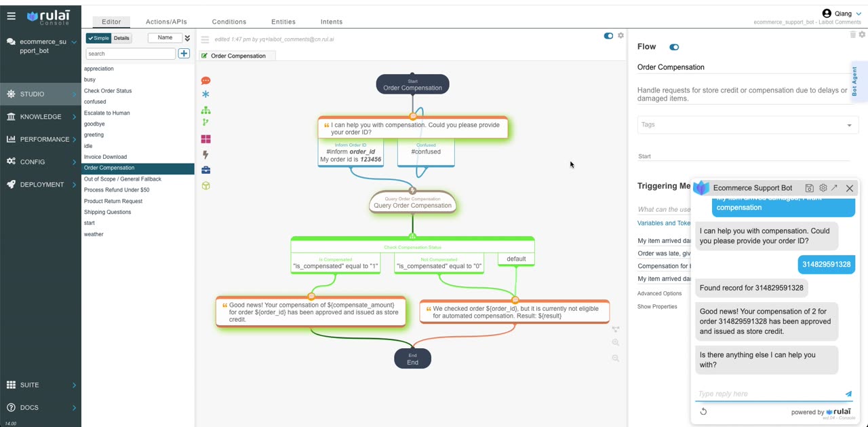Switch to the Intents tab
Image resolution: width=868 pixels, height=427 pixels.
332,22
